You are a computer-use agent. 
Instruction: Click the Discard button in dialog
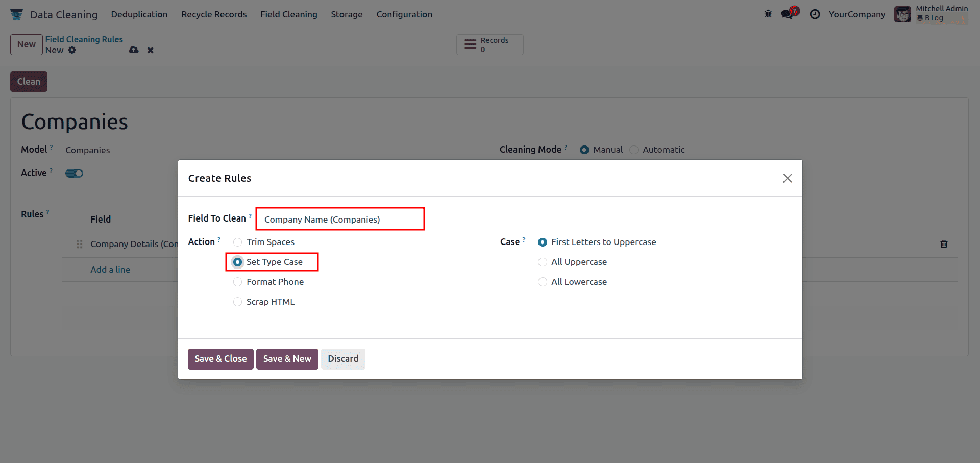[x=343, y=359]
